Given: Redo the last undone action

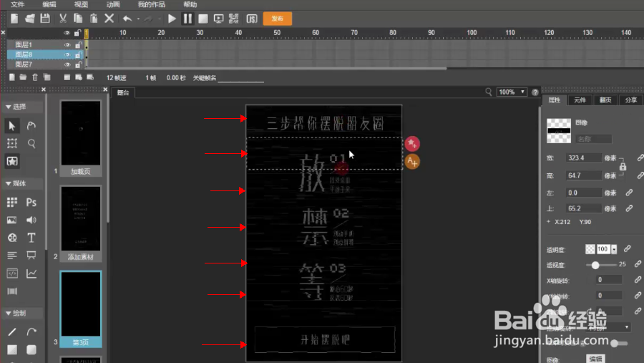Looking at the screenshot, I should 148,19.
